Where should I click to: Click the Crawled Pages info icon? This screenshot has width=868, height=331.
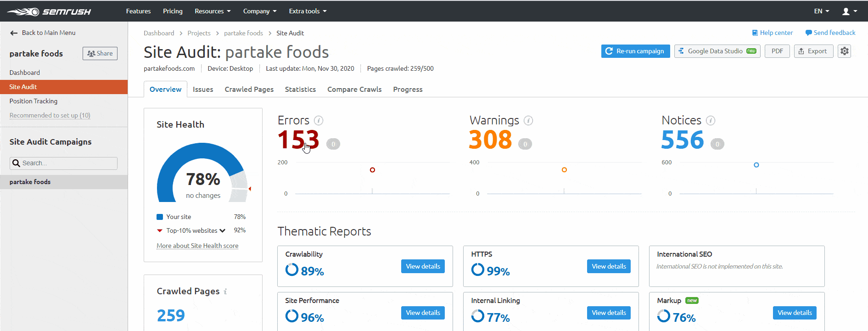coord(225,292)
